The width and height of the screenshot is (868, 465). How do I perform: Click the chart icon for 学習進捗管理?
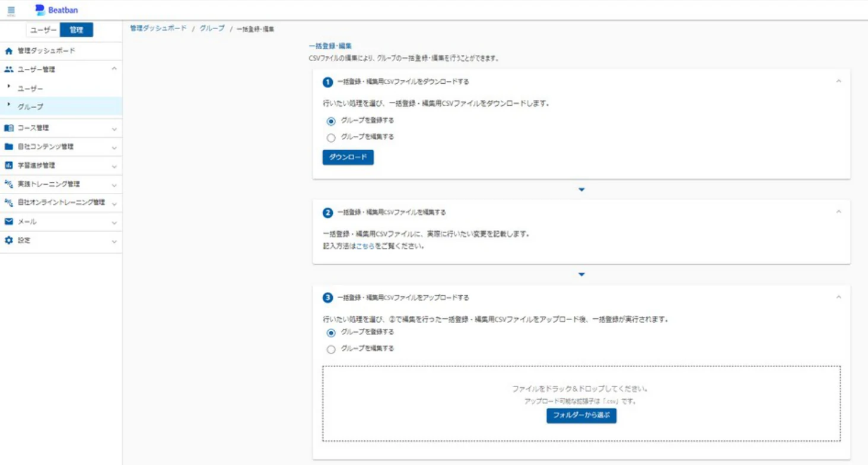[9, 165]
